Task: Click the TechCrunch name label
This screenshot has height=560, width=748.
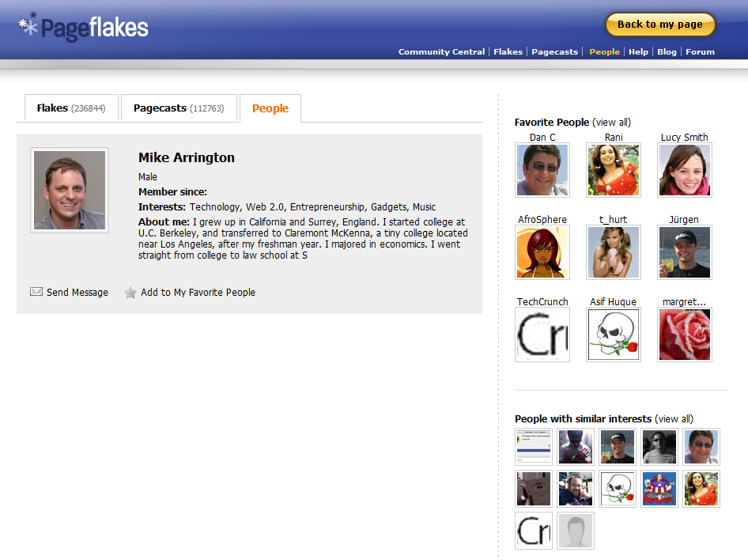Action: tap(542, 302)
